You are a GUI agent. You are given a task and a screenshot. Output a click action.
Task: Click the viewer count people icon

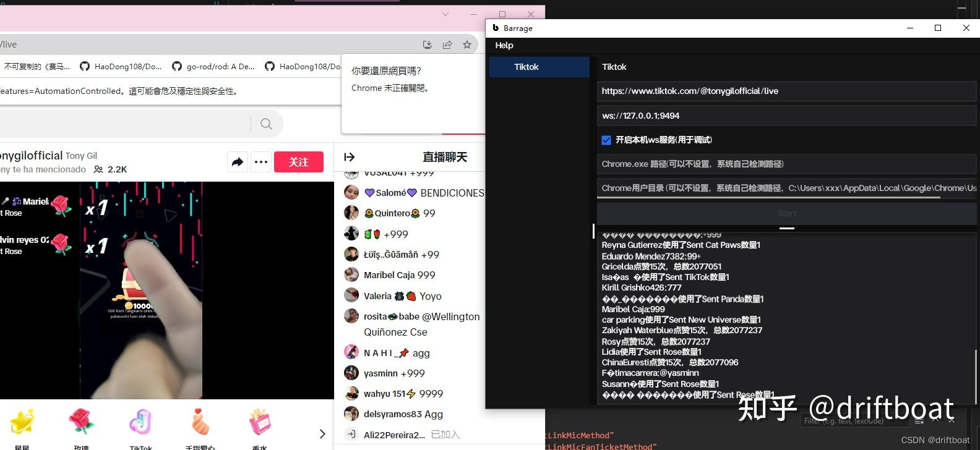[98, 169]
